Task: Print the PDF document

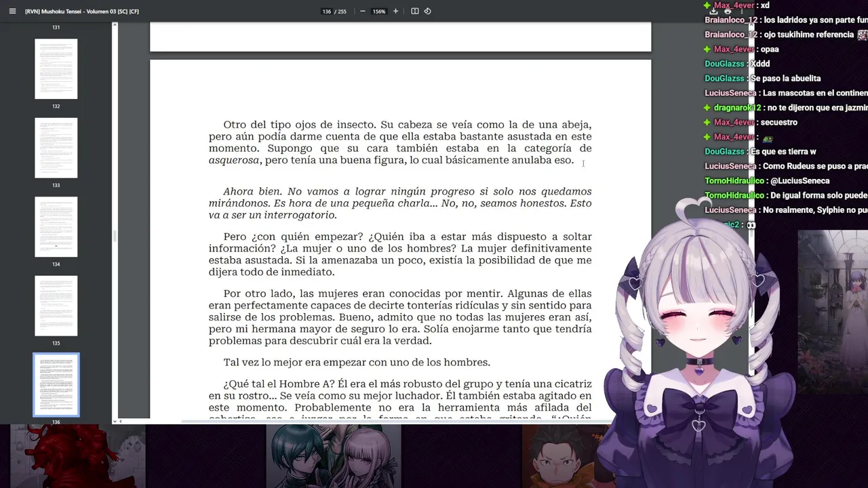Action: (728, 12)
